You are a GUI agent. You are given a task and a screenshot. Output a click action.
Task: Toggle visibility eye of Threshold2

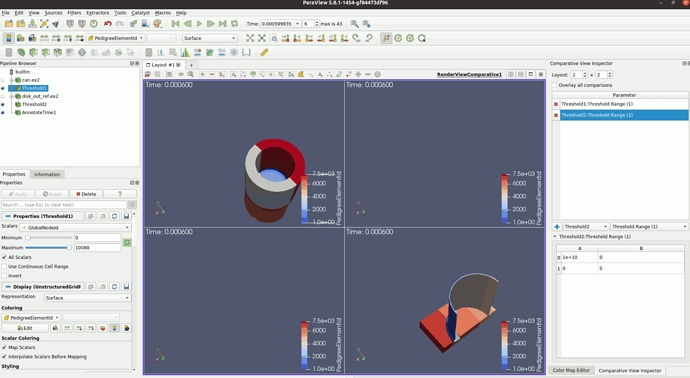click(x=3, y=104)
